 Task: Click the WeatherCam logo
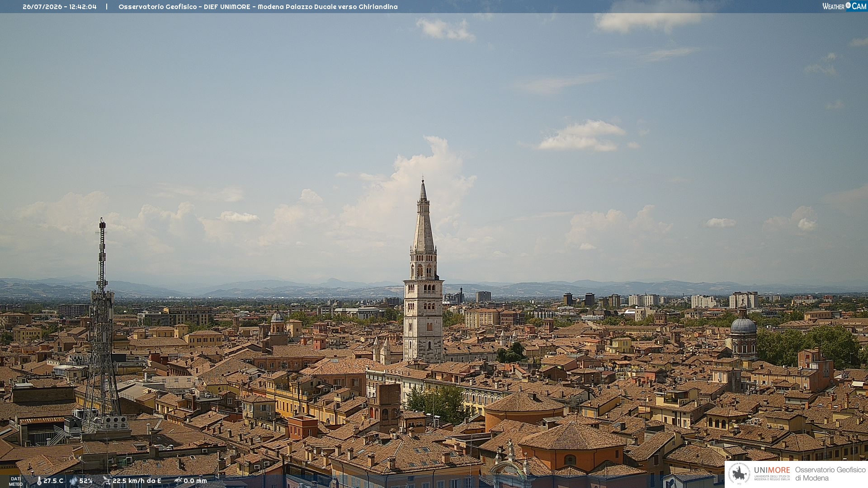pos(844,6)
